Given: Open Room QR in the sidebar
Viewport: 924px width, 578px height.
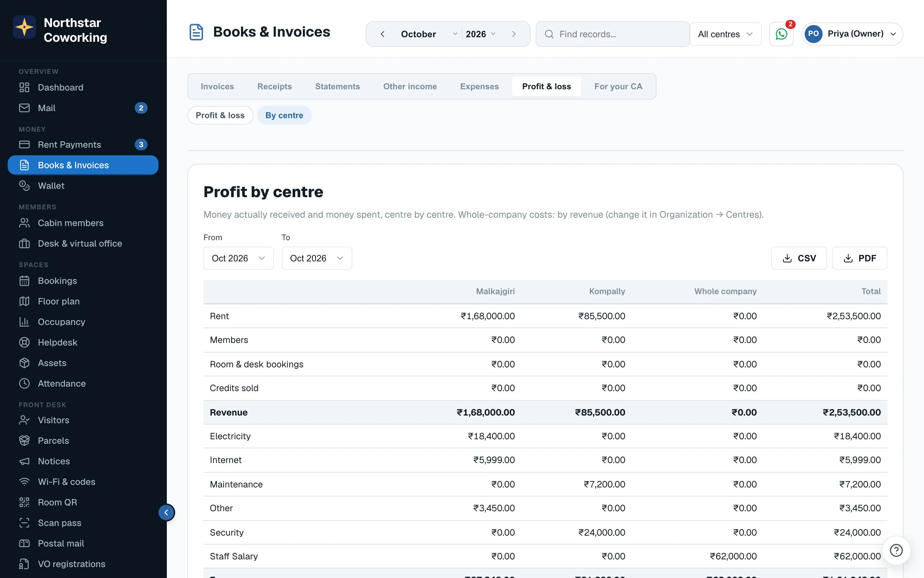Looking at the screenshot, I should coord(83,502).
